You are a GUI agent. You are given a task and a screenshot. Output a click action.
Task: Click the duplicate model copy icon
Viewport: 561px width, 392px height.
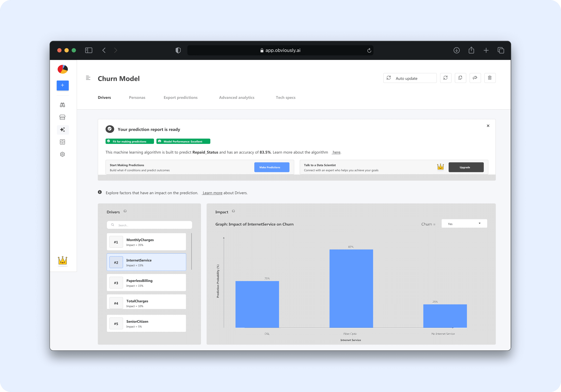(x=460, y=78)
